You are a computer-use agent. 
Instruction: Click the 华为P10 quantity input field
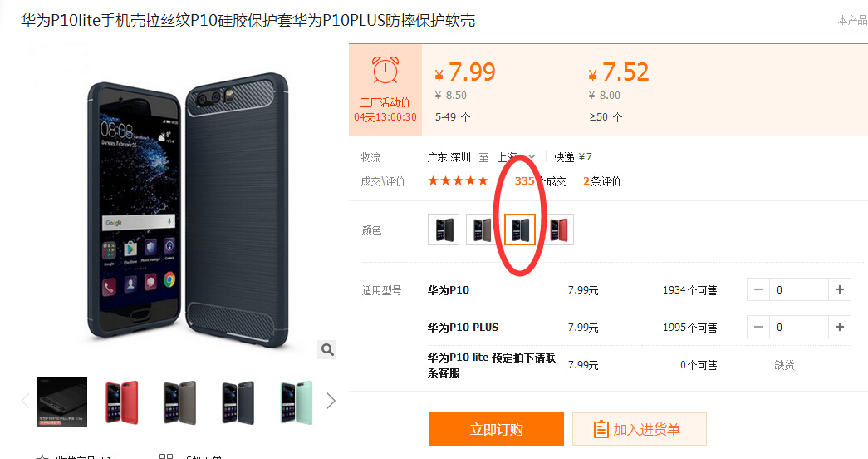click(799, 289)
